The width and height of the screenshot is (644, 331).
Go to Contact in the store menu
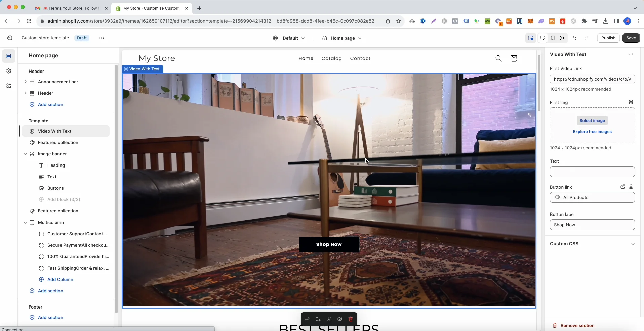coord(360,58)
